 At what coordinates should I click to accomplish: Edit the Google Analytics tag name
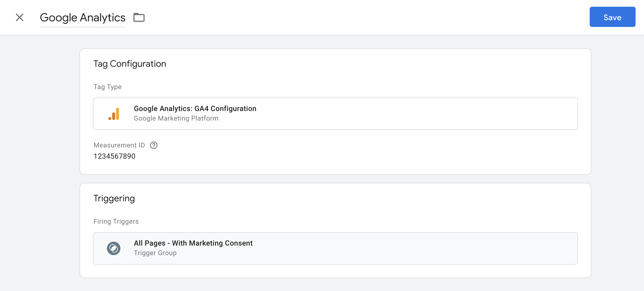[x=83, y=17]
